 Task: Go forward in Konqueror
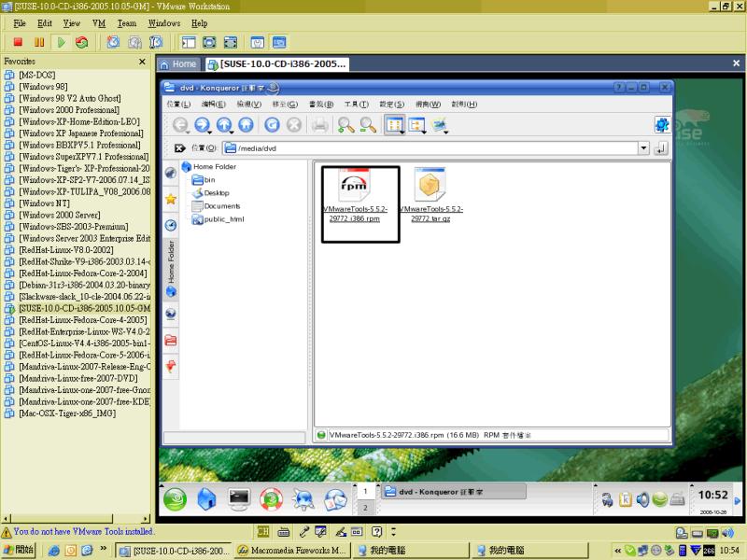click(203, 125)
